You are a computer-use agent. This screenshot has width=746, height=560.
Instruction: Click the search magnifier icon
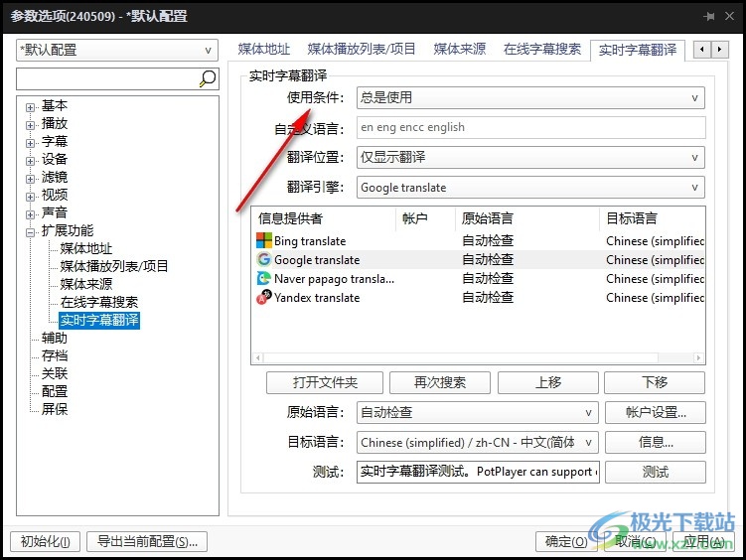click(208, 78)
